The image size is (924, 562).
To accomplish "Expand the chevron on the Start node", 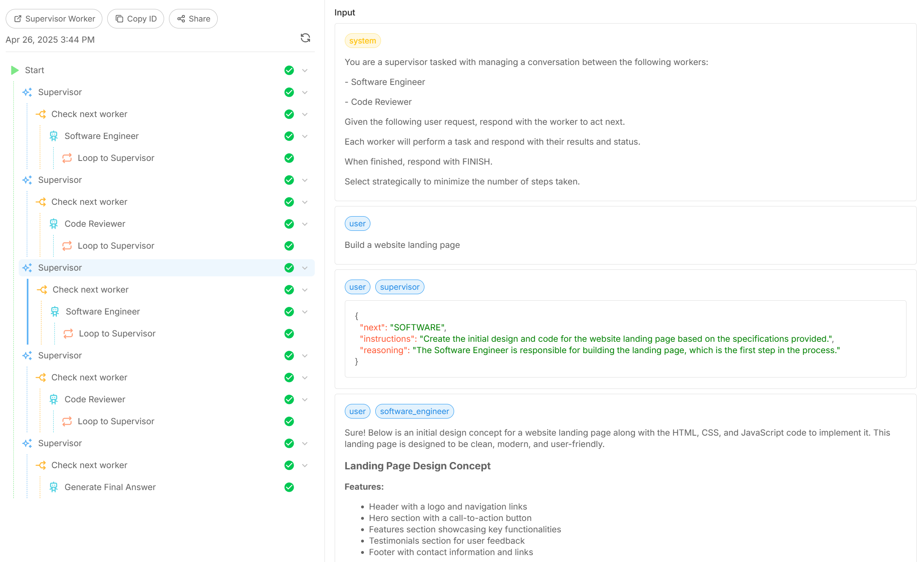I will pyautogui.click(x=305, y=70).
